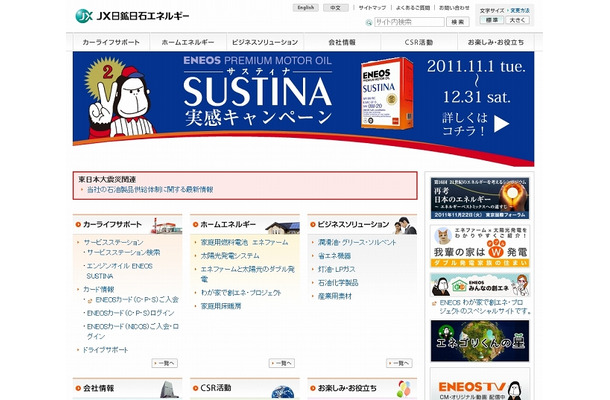Set the font size to 大きく
The width and height of the screenshot is (610, 400).
(517, 20)
